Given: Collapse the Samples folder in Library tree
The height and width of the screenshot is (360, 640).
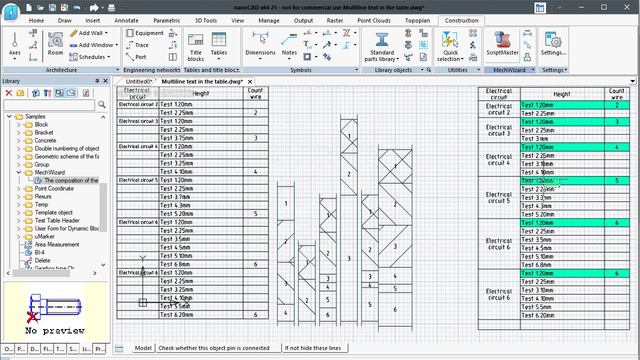Looking at the screenshot, I should [x=9, y=116].
